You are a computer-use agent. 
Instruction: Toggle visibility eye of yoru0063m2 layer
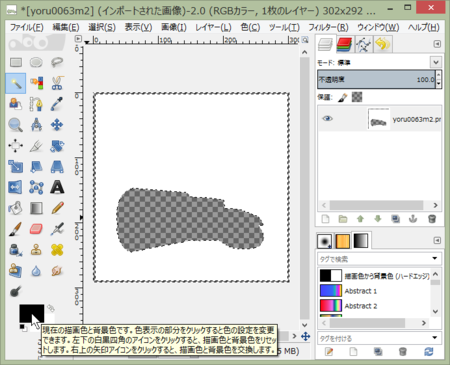coord(327,118)
